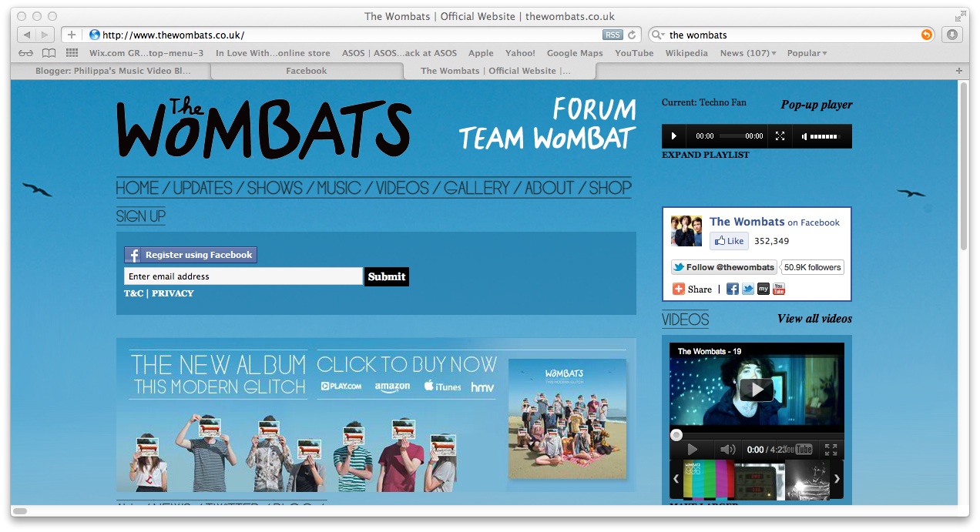The height and width of the screenshot is (532, 980).
Task: Open the Popular bookmarks dropdown
Action: click(x=807, y=53)
